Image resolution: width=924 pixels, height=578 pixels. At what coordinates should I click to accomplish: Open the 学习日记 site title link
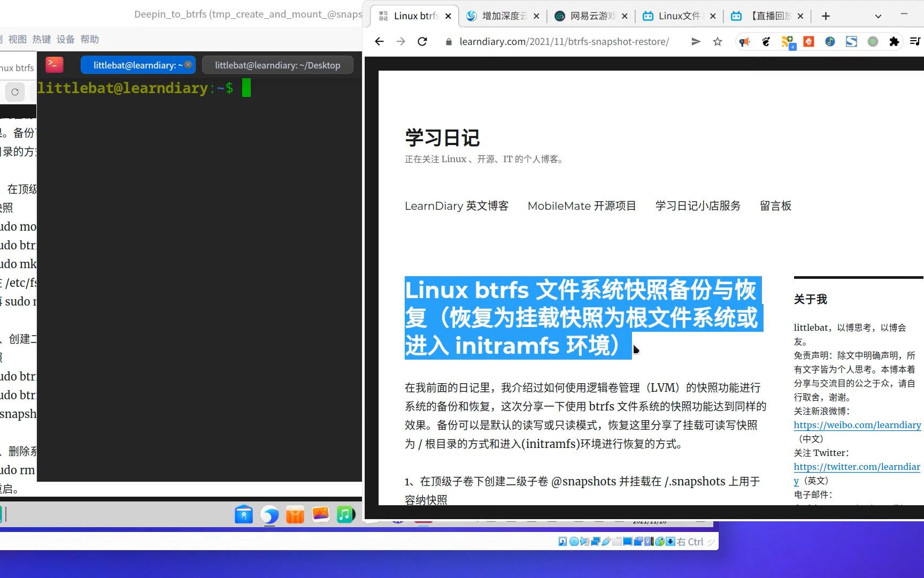442,138
